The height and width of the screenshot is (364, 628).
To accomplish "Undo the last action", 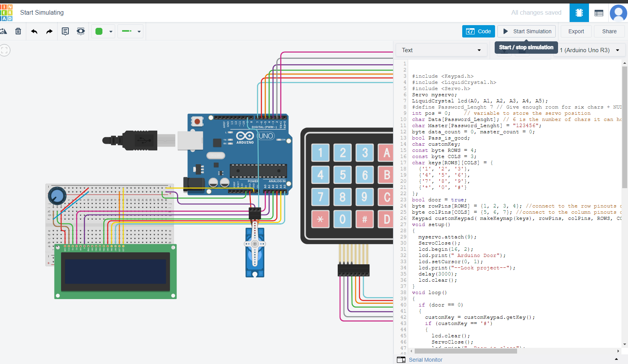I will pyautogui.click(x=34, y=31).
